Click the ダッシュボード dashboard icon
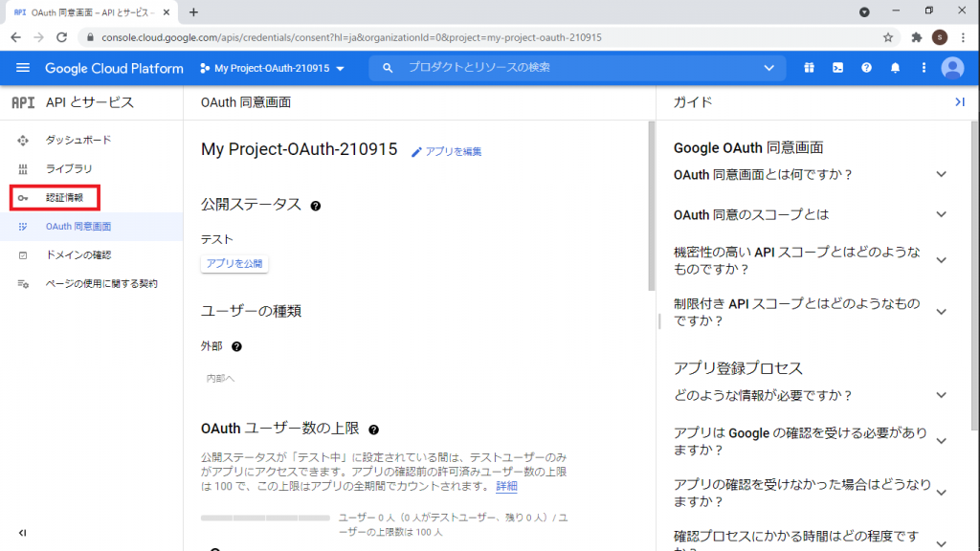 coord(22,140)
